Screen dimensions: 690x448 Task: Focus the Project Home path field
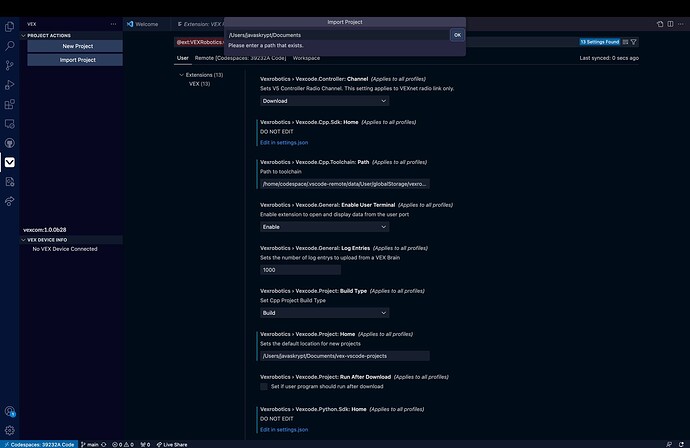pos(345,356)
